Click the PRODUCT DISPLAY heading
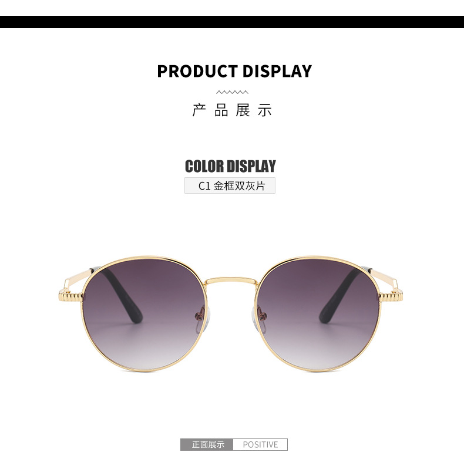This screenshot has width=464, height=476. click(234, 71)
